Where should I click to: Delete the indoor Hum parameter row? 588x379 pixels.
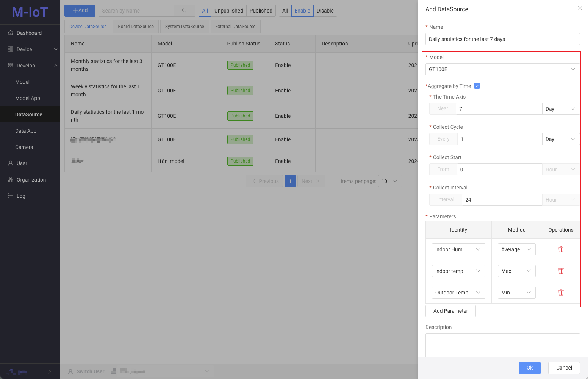[x=561, y=249]
